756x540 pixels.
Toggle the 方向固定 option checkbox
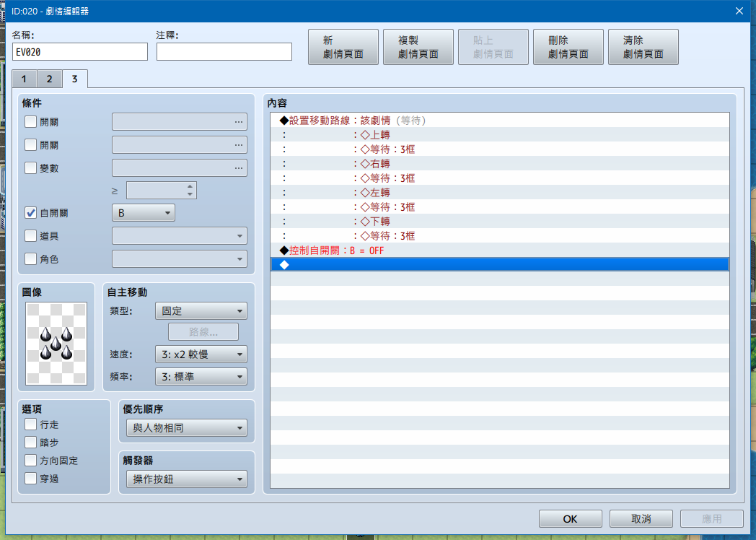click(x=30, y=461)
